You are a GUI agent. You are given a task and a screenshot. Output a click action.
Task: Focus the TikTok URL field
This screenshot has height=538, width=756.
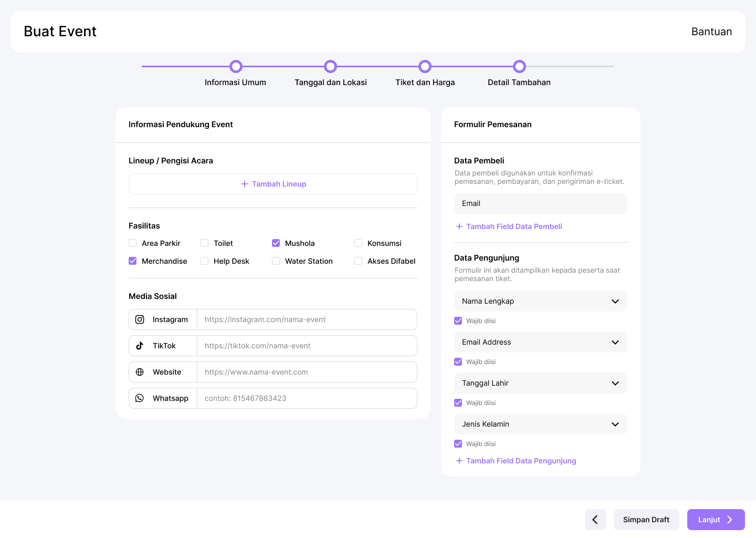tap(307, 346)
